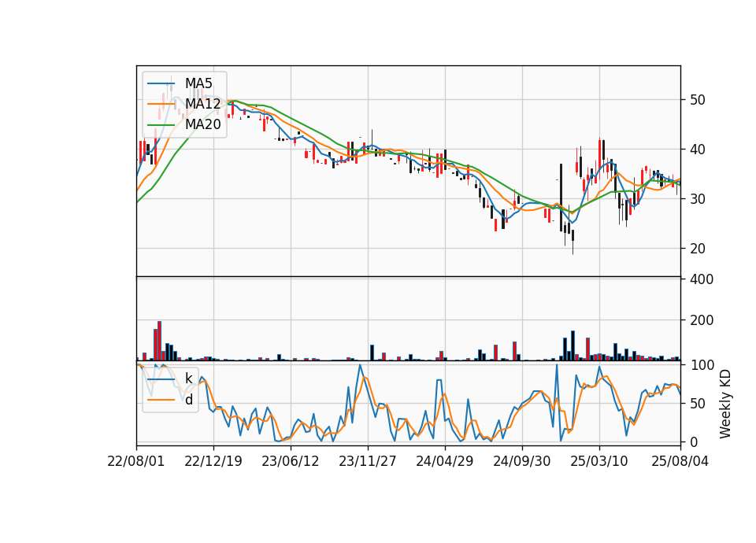
Task: Click the price axis value 30
Action: [698, 199]
